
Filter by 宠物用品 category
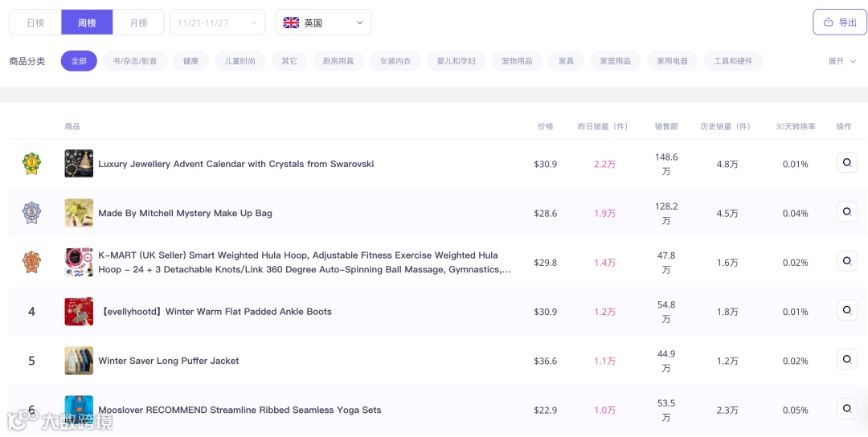tap(517, 61)
